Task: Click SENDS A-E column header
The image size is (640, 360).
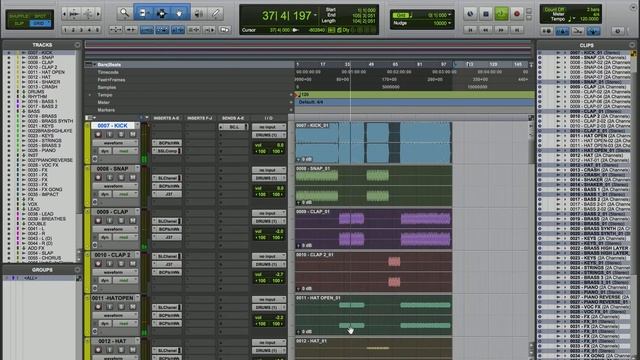Action: tap(233, 118)
